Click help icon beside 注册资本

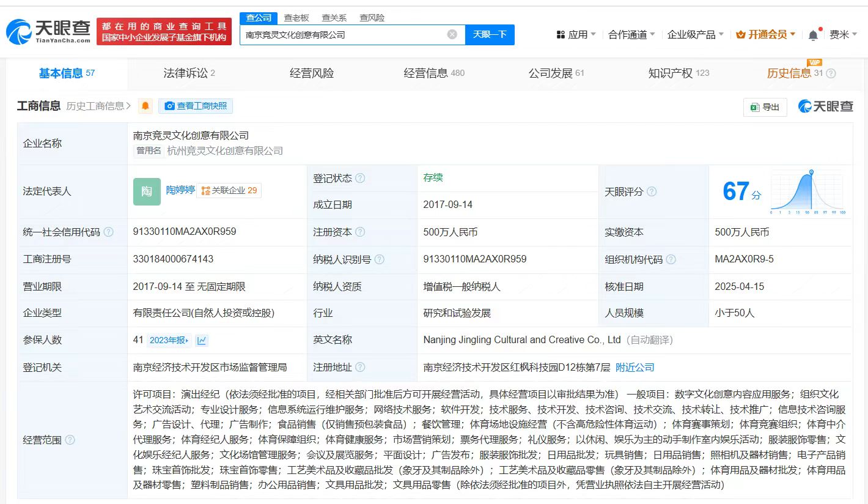[360, 232]
